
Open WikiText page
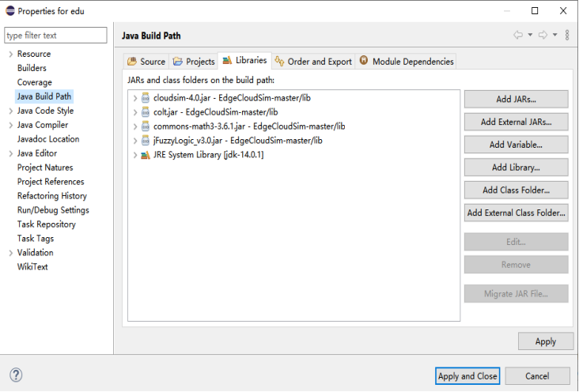click(x=32, y=267)
